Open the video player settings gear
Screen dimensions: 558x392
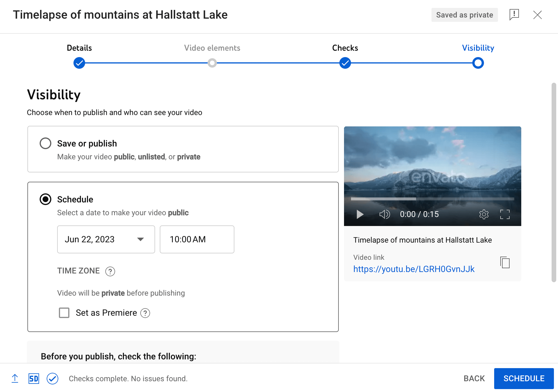point(484,214)
